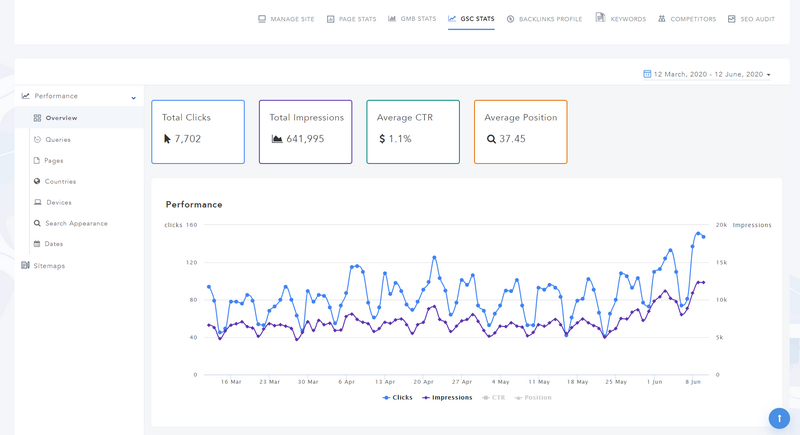Click the people icon beside Competitors
The width and height of the screenshot is (800, 435).
[x=662, y=19]
